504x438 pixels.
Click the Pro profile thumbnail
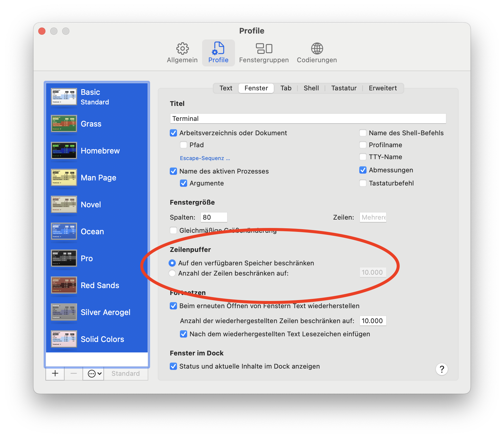pyautogui.click(x=64, y=258)
